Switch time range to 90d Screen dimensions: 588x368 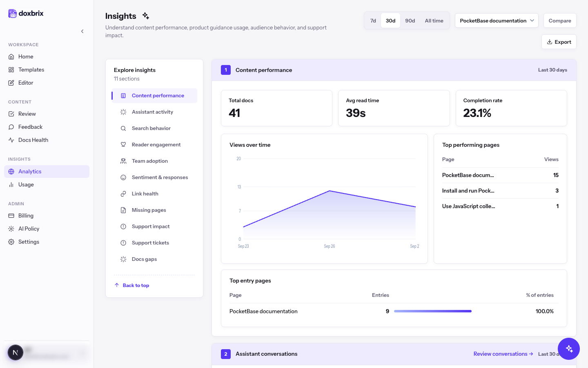point(410,20)
